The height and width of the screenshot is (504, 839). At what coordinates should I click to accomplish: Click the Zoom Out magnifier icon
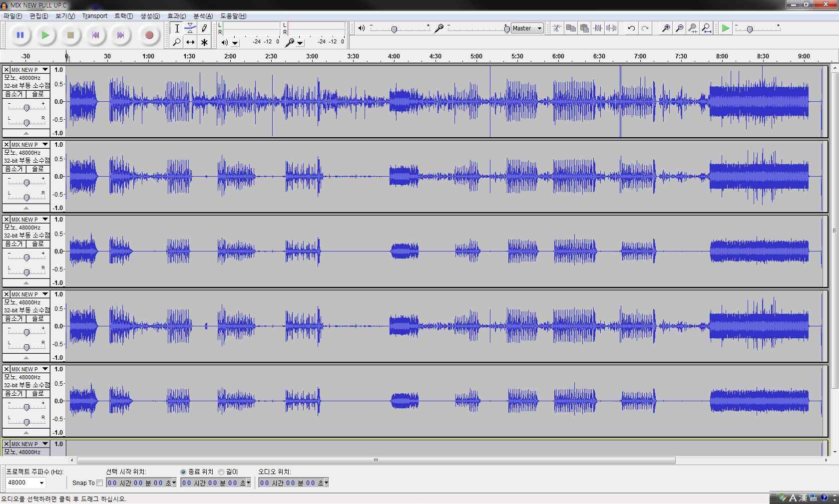click(679, 28)
